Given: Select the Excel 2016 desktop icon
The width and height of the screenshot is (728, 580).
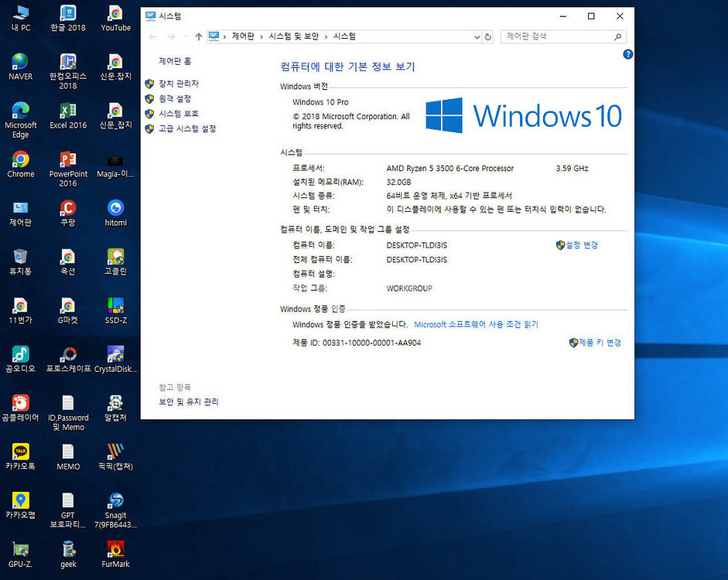Looking at the screenshot, I should (68, 116).
